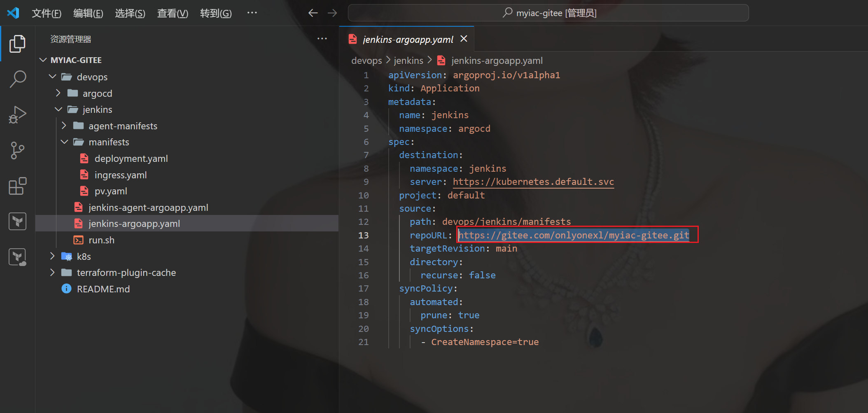Collapse the MYIAC-GITEE root section
The height and width of the screenshot is (413, 868).
click(43, 60)
